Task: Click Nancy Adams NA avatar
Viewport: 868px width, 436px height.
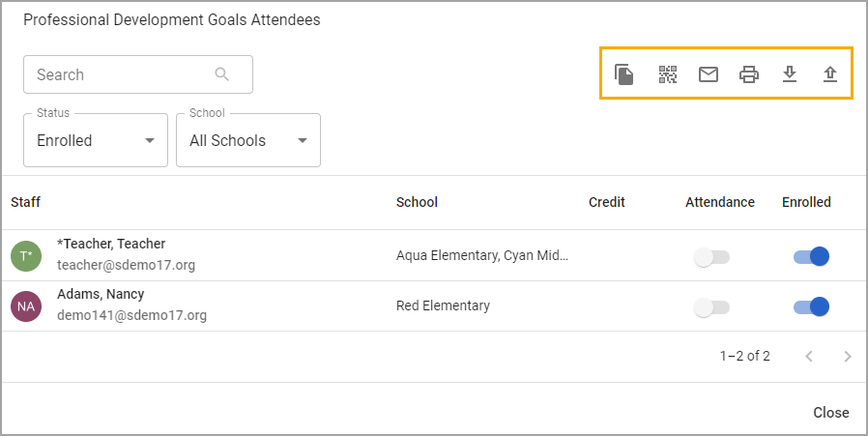Action: point(26,306)
